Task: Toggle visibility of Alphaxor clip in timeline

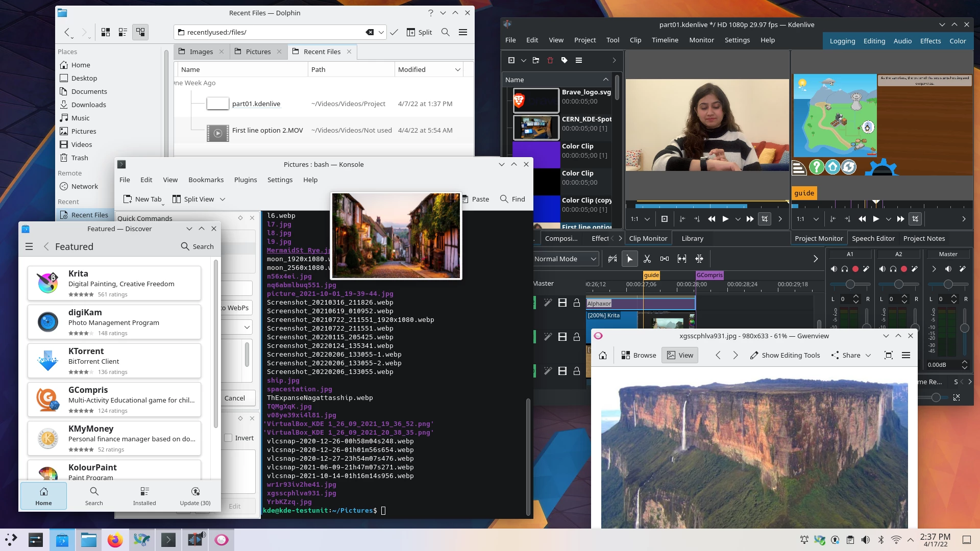Action: [x=562, y=304]
